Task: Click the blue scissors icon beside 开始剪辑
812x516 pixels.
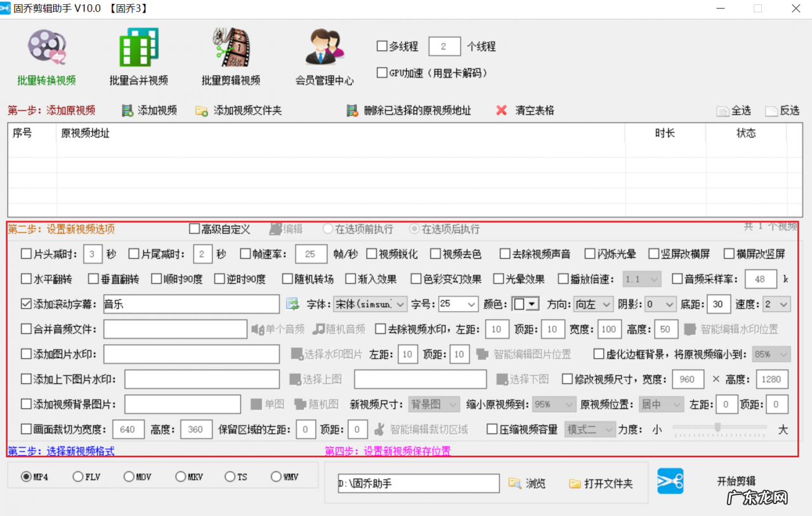Action: tap(671, 481)
